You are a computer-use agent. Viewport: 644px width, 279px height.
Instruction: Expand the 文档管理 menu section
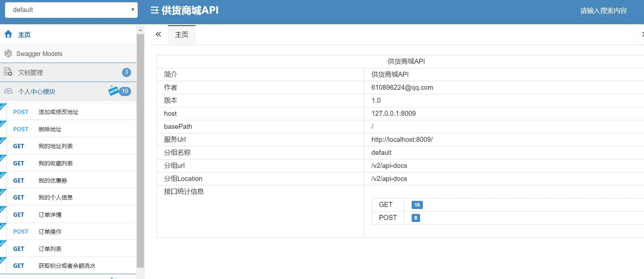pos(31,72)
